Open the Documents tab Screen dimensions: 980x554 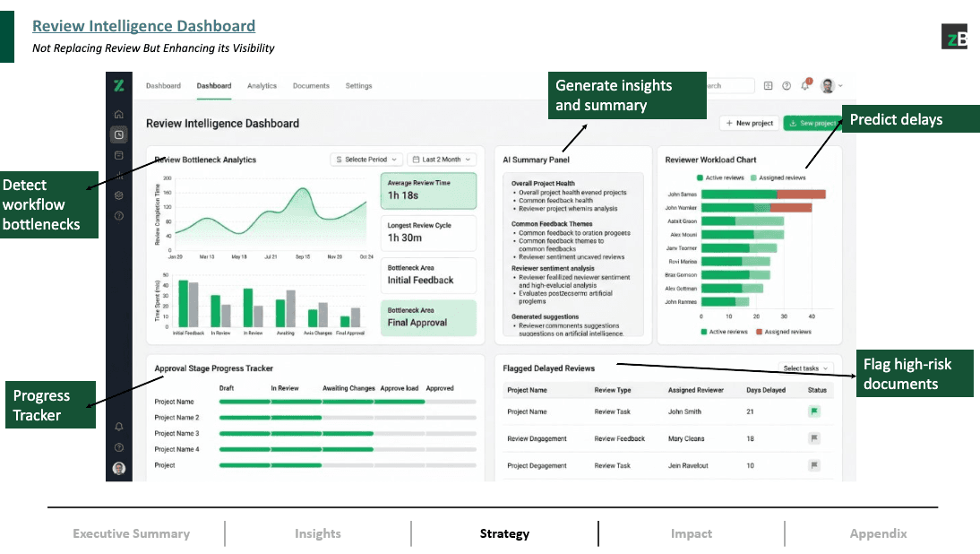[x=311, y=86]
